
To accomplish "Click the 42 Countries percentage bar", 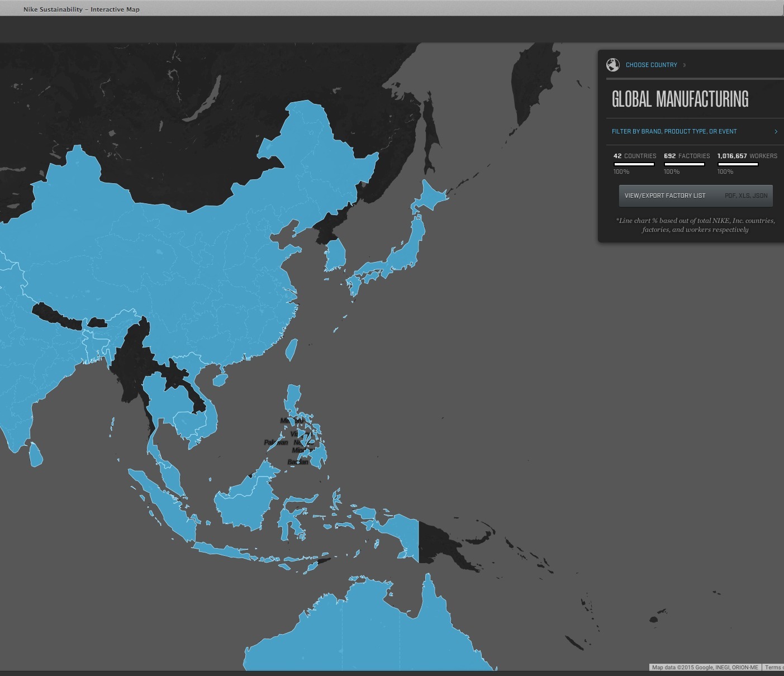I will click(634, 164).
